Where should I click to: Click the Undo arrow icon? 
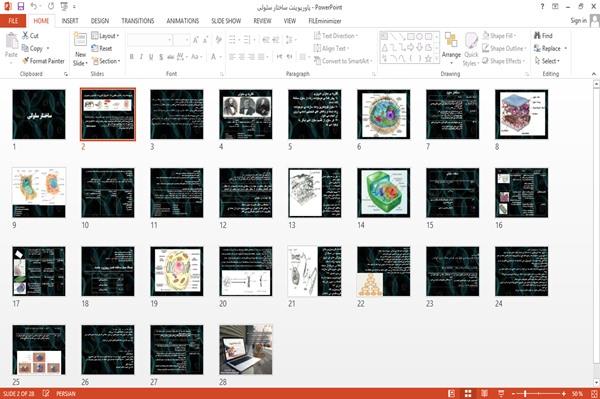[x=34, y=6]
